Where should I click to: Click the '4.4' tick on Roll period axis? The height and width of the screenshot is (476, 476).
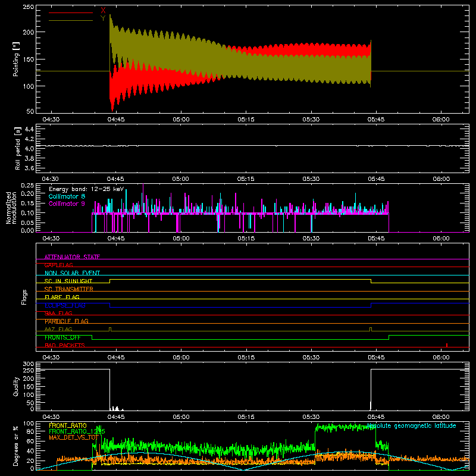point(29,129)
